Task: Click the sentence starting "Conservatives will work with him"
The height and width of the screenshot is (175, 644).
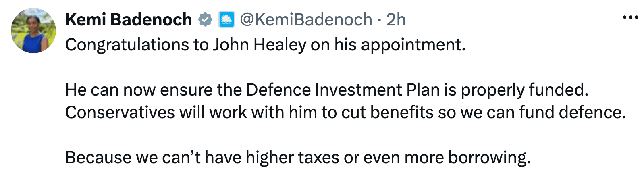Action: pyautogui.click(x=345, y=112)
